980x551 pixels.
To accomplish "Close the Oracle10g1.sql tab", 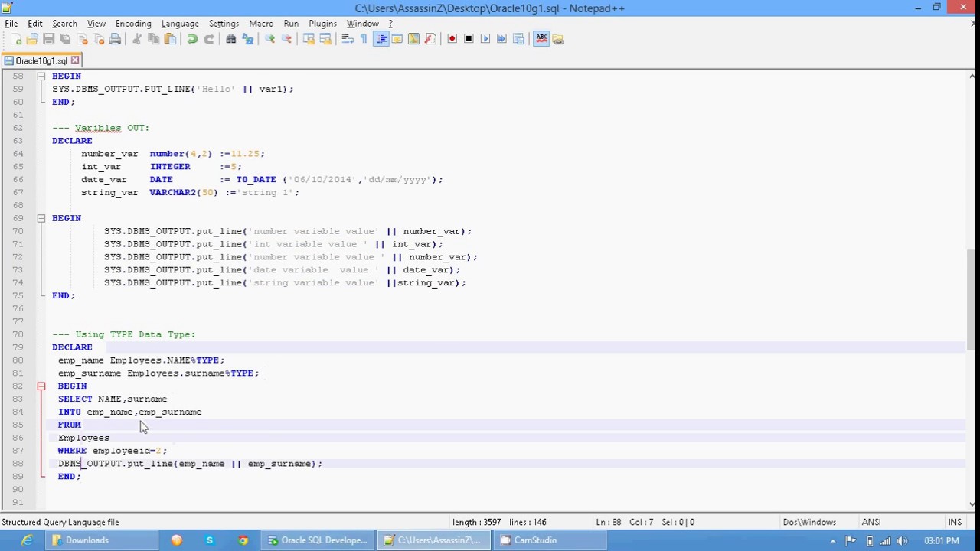I will tap(75, 60).
